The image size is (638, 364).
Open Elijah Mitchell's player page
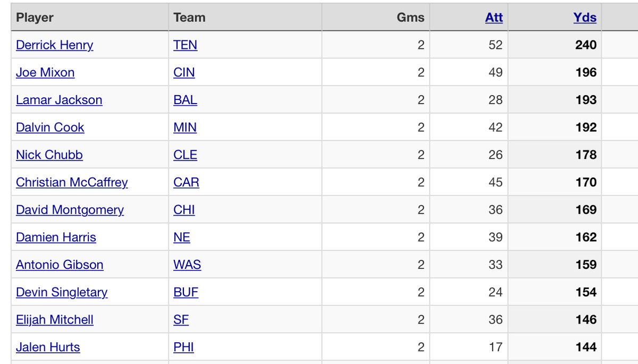pyautogui.click(x=55, y=320)
